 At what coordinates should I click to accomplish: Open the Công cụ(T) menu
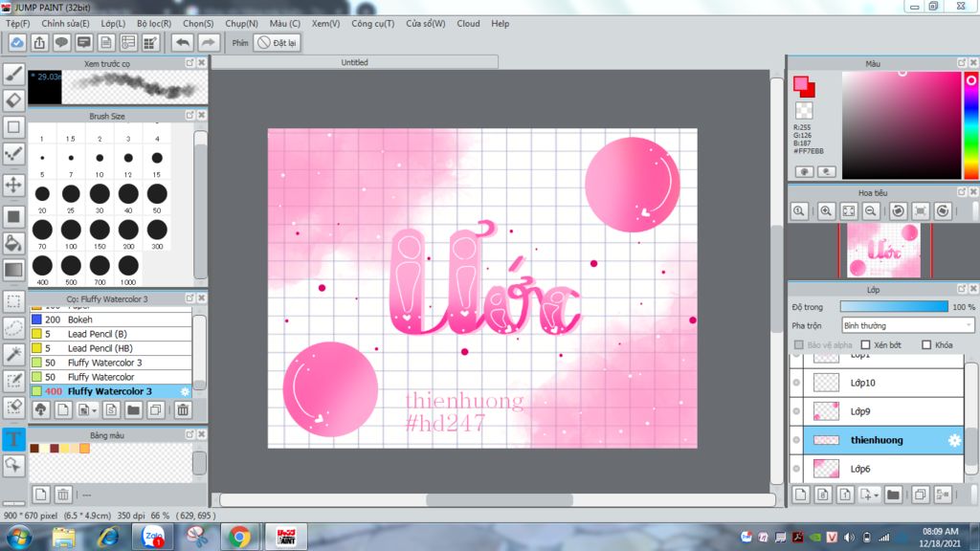pyautogui.click(x=372, y=24)
